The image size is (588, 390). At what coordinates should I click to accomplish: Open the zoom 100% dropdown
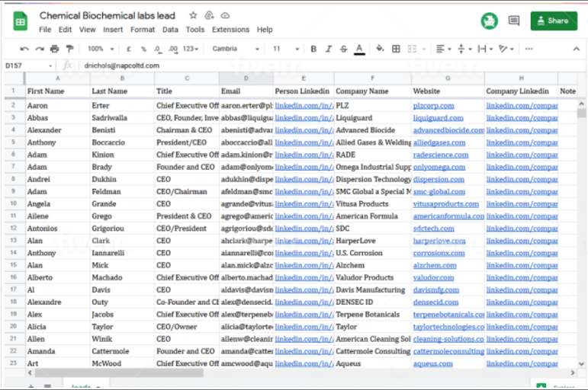point(101,49)
